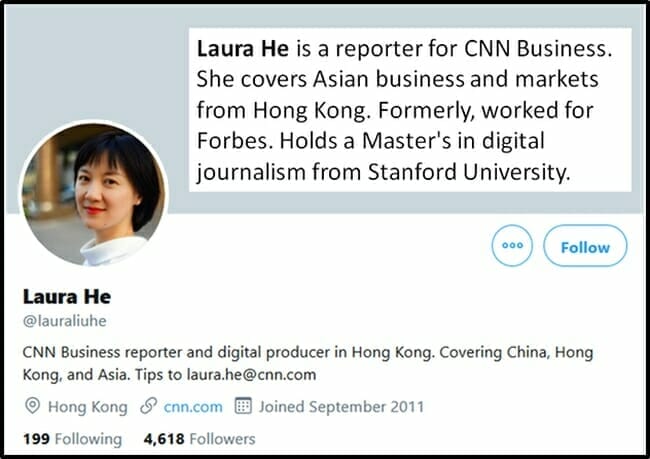Click the location pin icon
The height and width of the screenshot is (459, 650).
pyautogui.click(x=32, y=406)
